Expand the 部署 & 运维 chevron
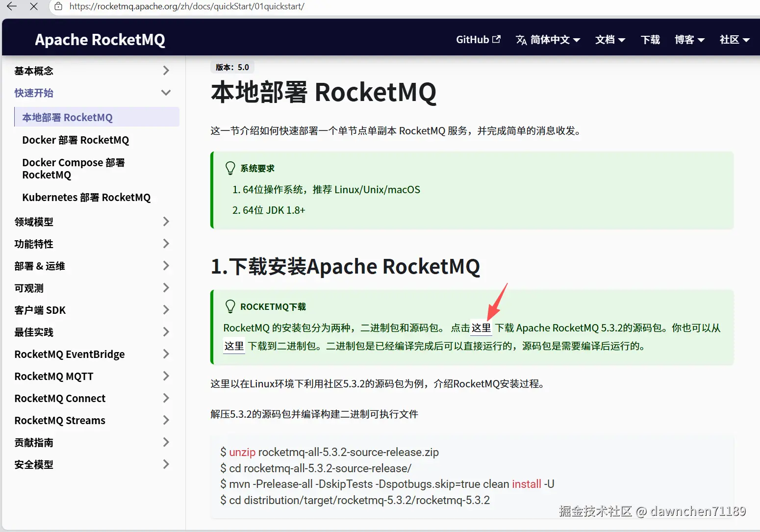This screenshot has height=532, width=760. click(x=166, y=266)
